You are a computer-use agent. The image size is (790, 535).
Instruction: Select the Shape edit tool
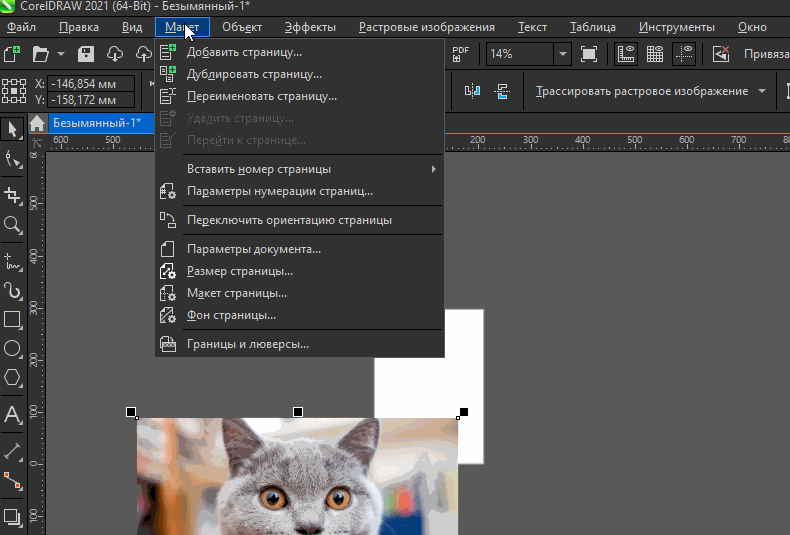[x=13, y=160]
